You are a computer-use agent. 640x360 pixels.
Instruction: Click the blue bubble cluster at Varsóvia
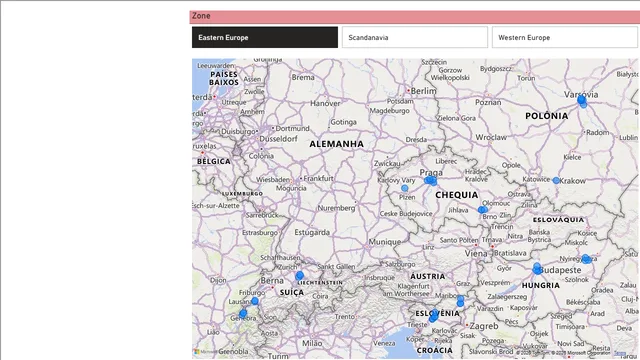point(582,101)
